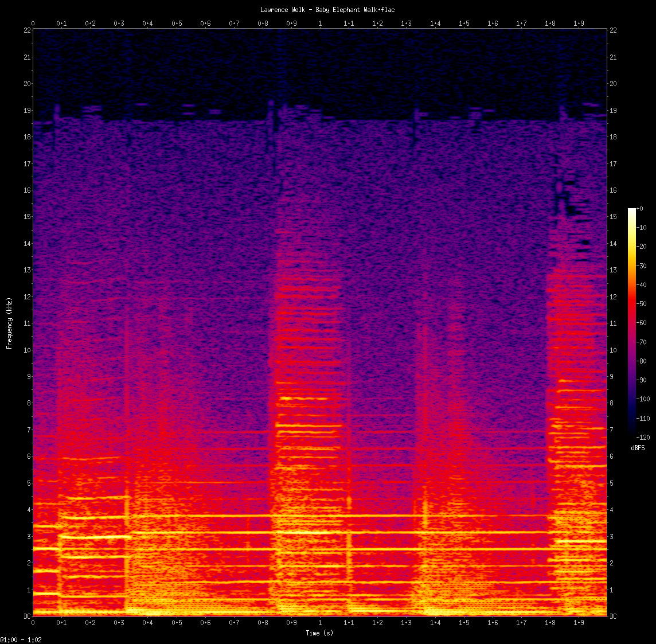656x644 pixels.
Task: Select the "-40" value on the color scale
Action: click(641, 284)
